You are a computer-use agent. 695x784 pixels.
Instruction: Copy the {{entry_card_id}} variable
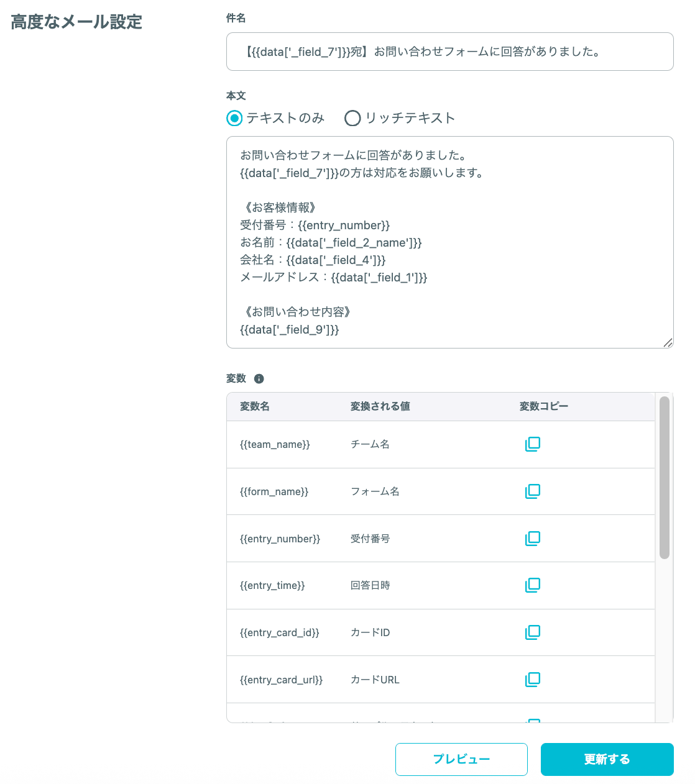(533, 632)
